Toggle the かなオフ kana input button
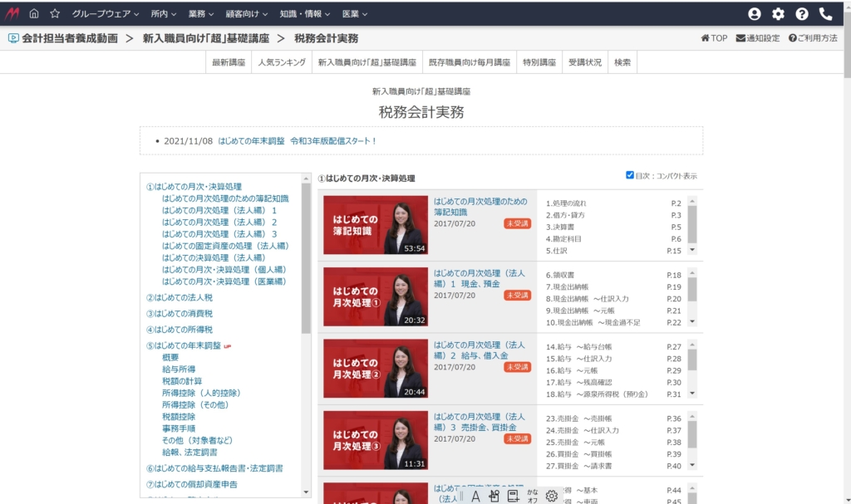851x504 pixels. click(533, 496)
